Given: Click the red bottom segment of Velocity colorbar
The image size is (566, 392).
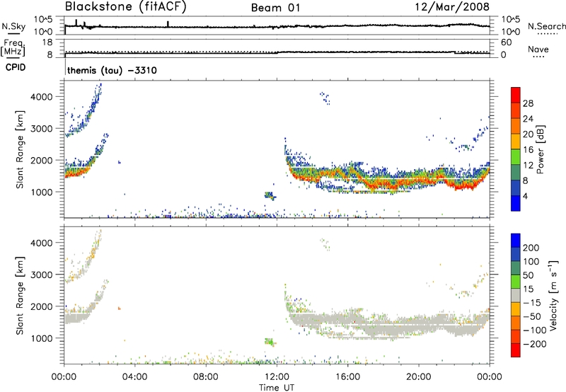Looking at the screenshot, I should pos(516,350).
